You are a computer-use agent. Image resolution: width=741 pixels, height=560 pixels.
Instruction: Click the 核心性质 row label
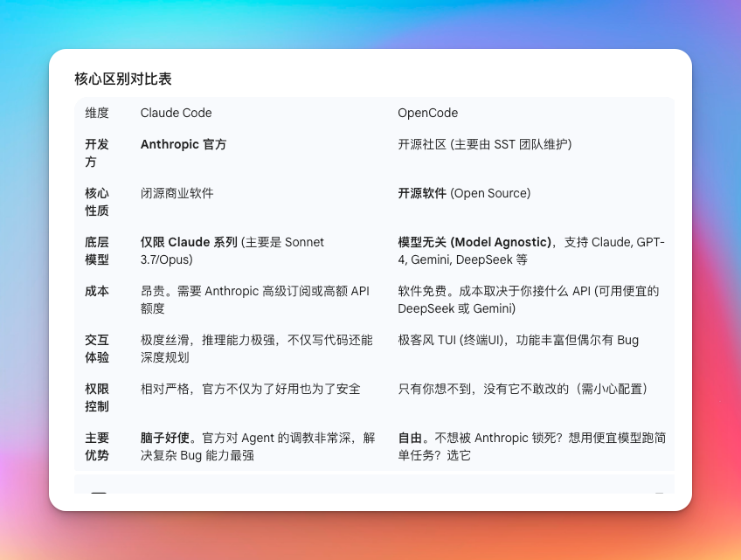(x=96, y=203)
